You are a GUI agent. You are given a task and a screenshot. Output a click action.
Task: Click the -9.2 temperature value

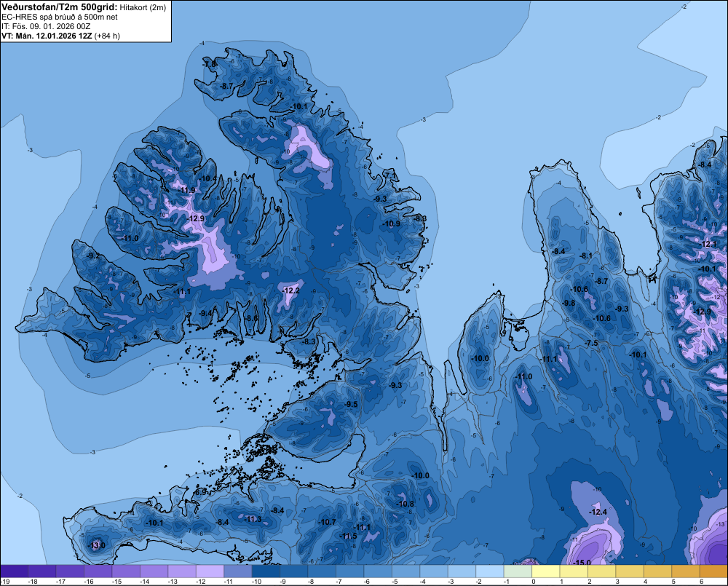[93, 256]
